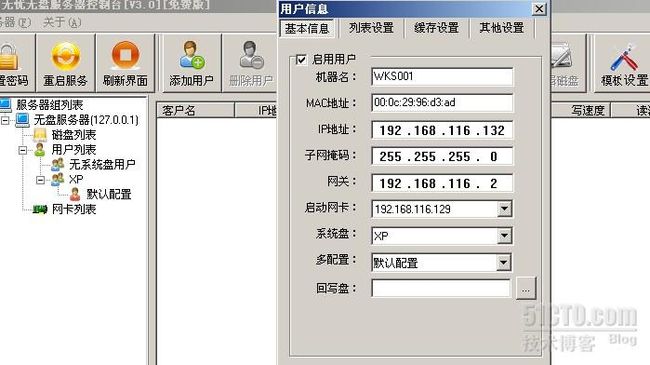Click the 默认配置 user icon

(75, 194)
